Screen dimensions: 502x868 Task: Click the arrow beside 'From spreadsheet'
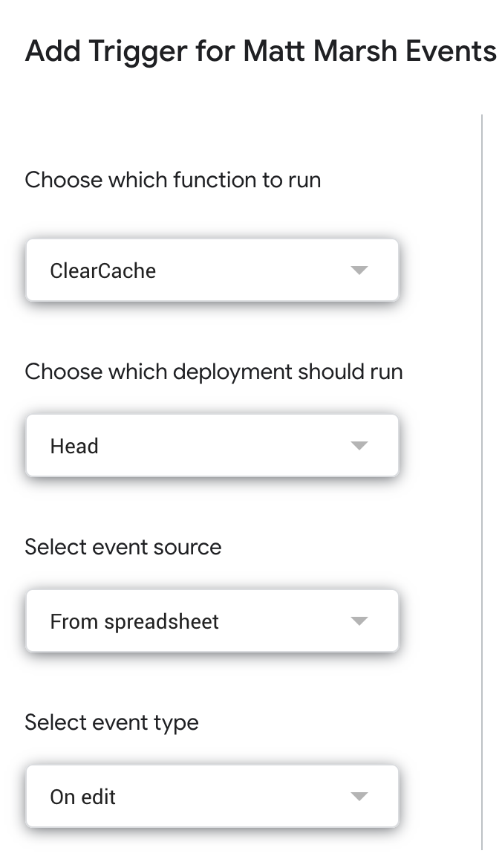pyautogui.click(x=359, y=621)
